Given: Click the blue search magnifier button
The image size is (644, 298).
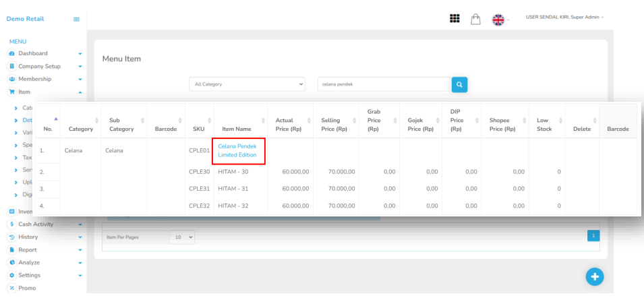Looking at the screenshot, I should [x=459, y=84].
